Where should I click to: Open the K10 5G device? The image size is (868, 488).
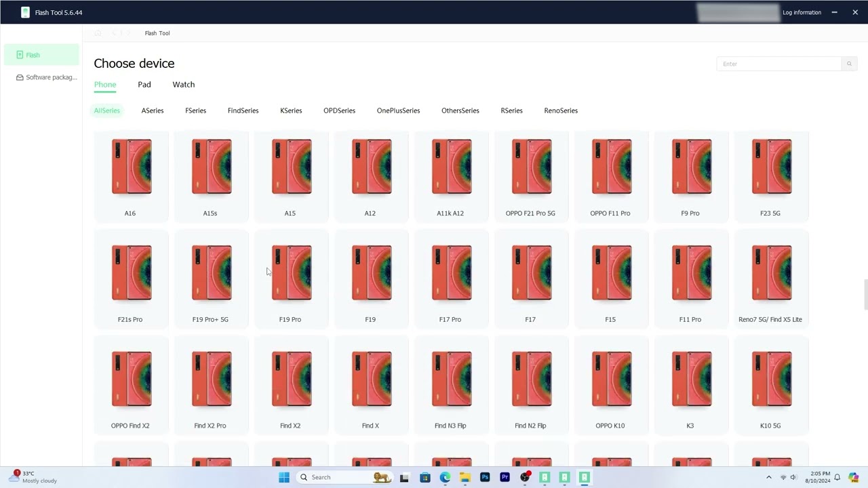point(771,386)
